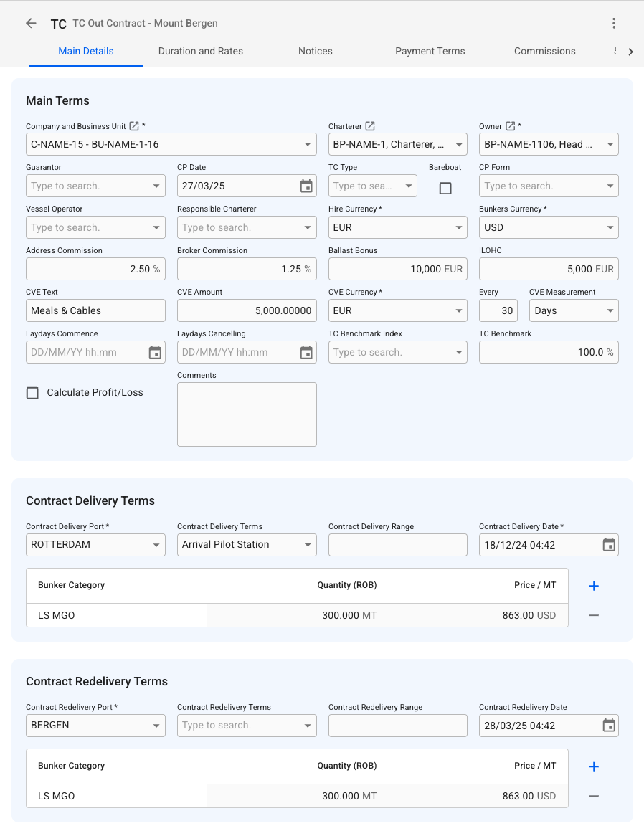Open Laydays Commence calendar picker
644x826 pixels.
pyautogui.click(x=155, y=353)
